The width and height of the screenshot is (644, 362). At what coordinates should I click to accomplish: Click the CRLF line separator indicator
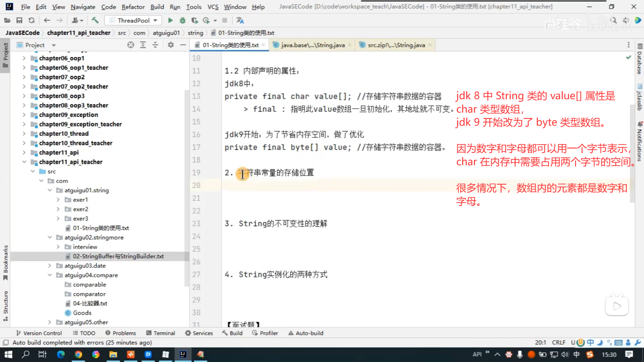tap(558, 343)
